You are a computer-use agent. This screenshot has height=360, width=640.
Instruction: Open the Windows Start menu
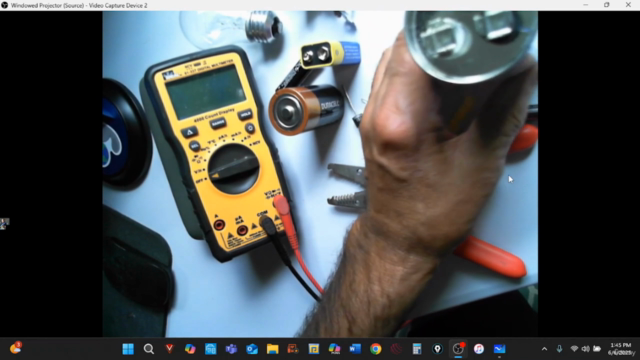click(128, 349)
